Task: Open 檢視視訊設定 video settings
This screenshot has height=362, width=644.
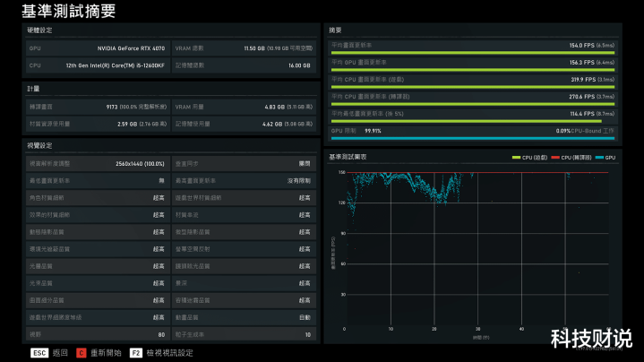Action: tap(169, 353)
